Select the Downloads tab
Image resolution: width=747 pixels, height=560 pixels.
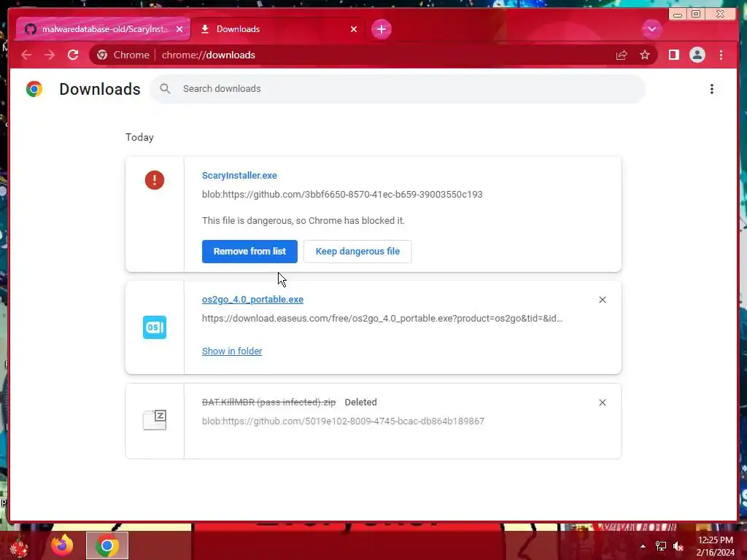[x=276, y=29]
